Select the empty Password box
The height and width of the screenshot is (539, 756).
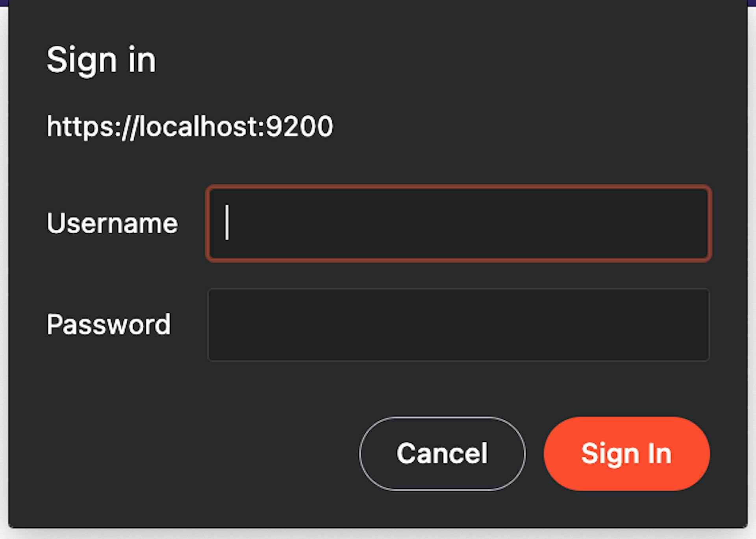458,325
